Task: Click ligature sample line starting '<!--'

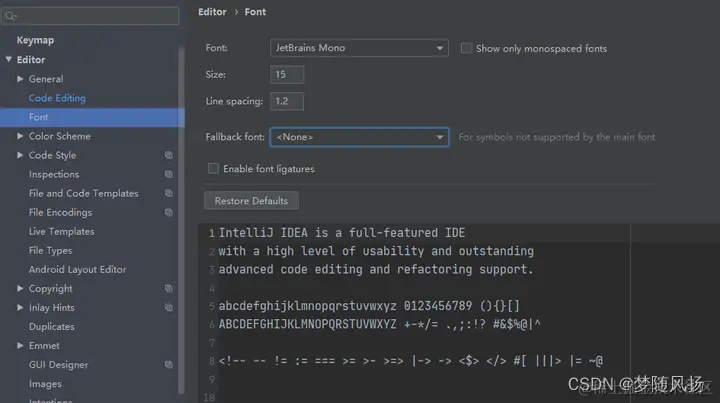Action: pos(411,361)
